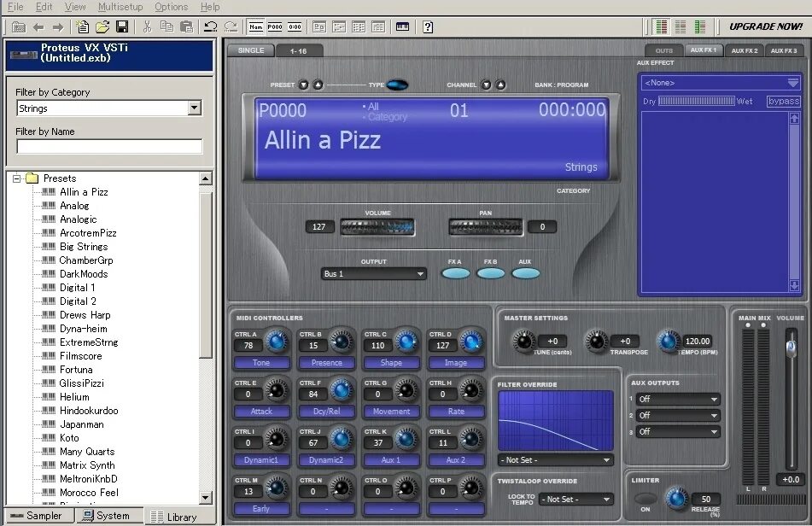Click the forward arrow toolbar icon
812x526 pixels.
(58, 27)
